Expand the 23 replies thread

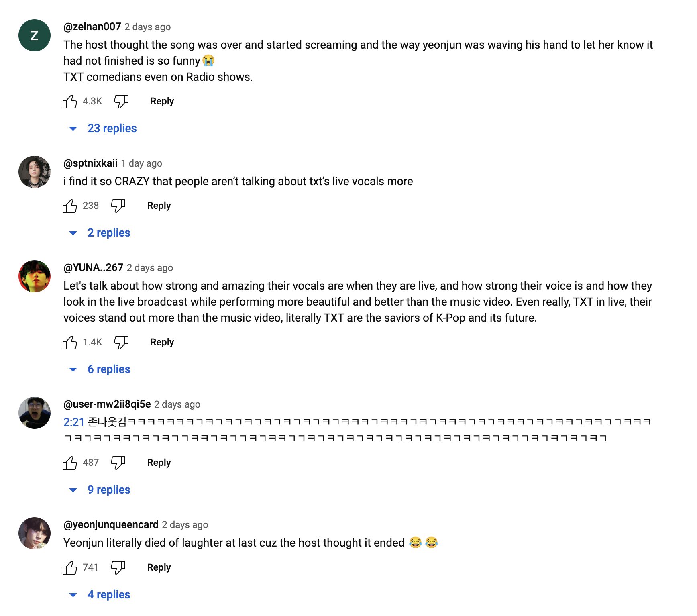[112, 129]
